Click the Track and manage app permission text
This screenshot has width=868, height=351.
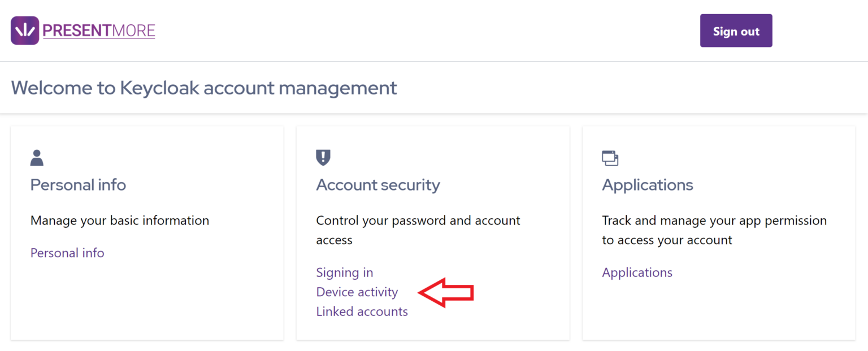pos(714,220)
